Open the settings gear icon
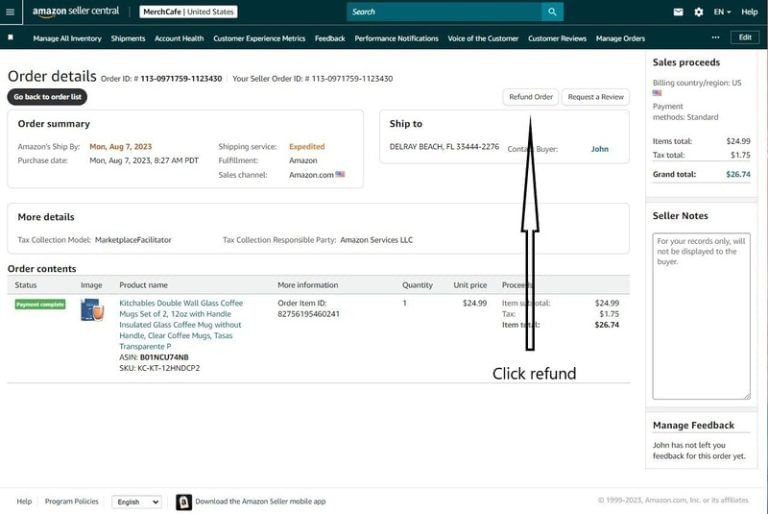Image resolution: width=768 pixels, height=514 pixels. pyautogui.click(x=698, y=12)
